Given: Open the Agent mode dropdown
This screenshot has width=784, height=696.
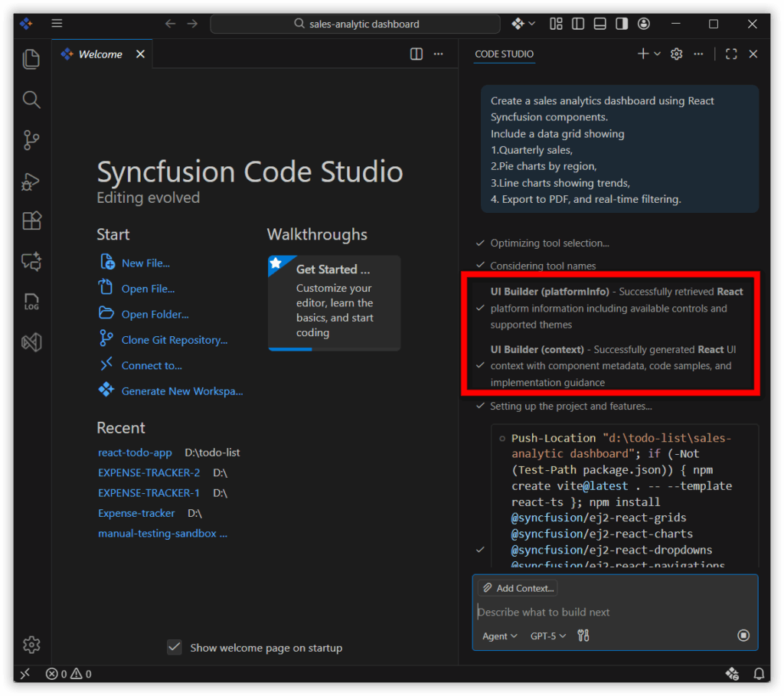Looking at the screenshot, I should 498,636.
